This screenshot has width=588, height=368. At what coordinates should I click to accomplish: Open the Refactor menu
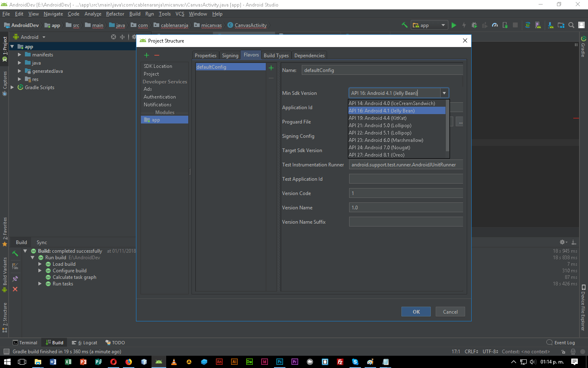[x=115, y=13]
